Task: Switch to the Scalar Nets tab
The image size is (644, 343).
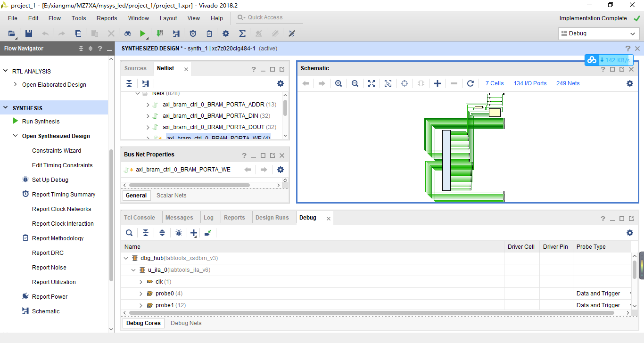Action: (171, 195)
